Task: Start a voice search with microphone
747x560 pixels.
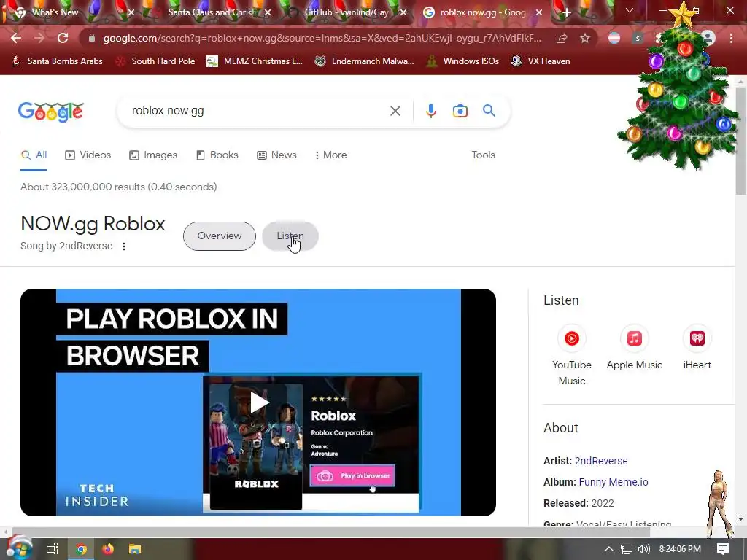Action: click(x=430, y=111)
